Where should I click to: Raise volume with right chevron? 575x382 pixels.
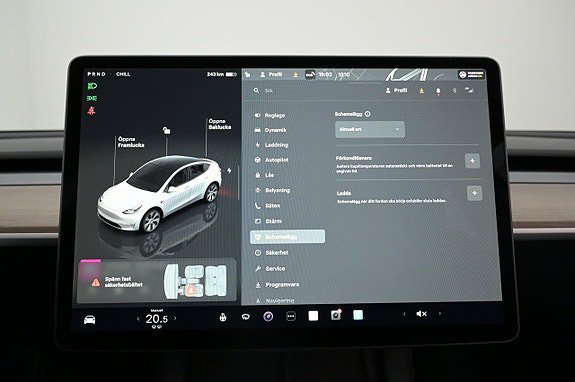[440, 313]
